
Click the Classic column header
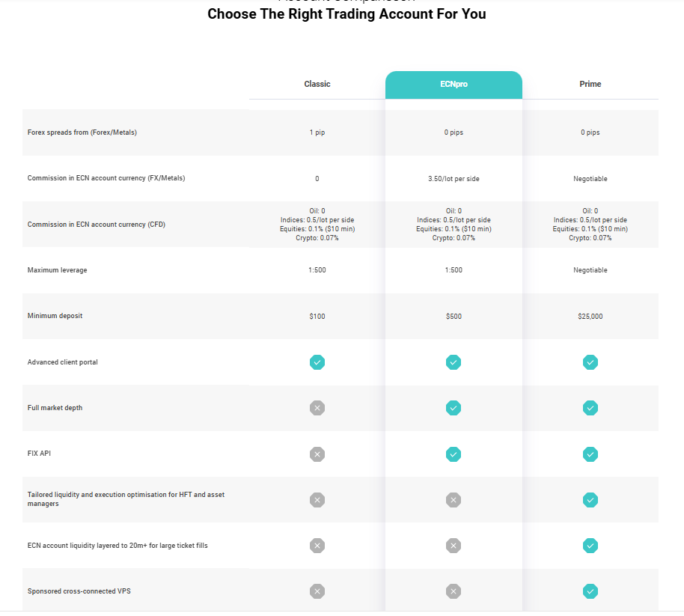(317, 84)
